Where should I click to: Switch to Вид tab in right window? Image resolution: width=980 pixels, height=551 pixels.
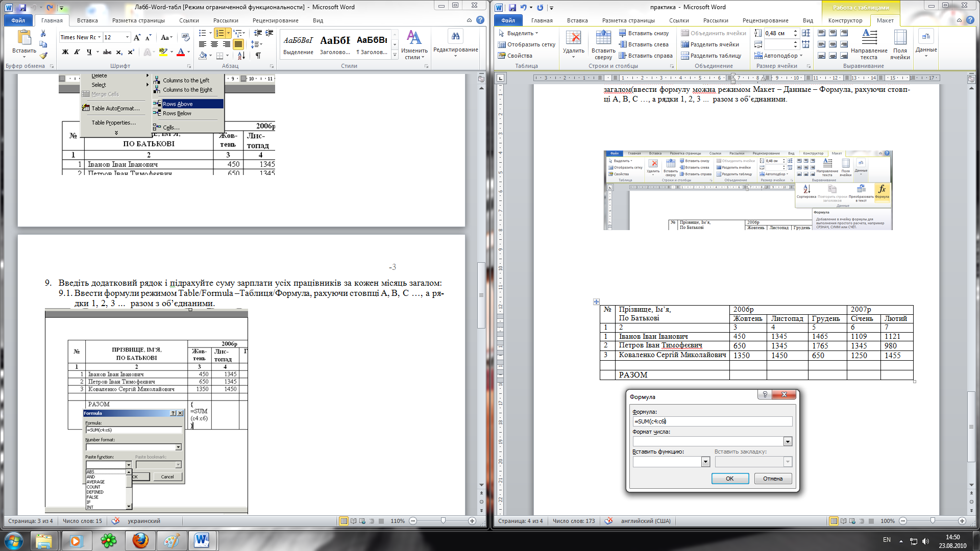807,20
